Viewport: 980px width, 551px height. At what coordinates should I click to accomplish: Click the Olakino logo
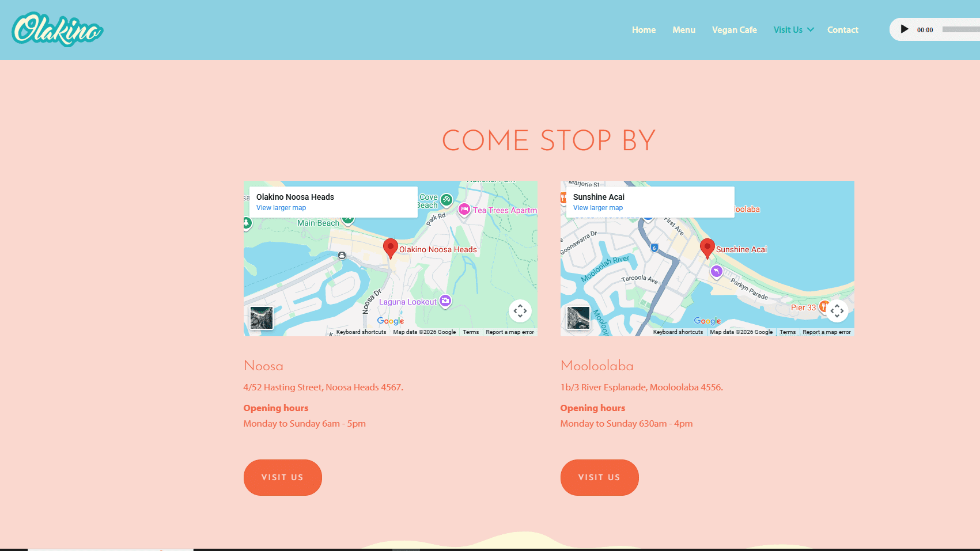pos(58,29)
